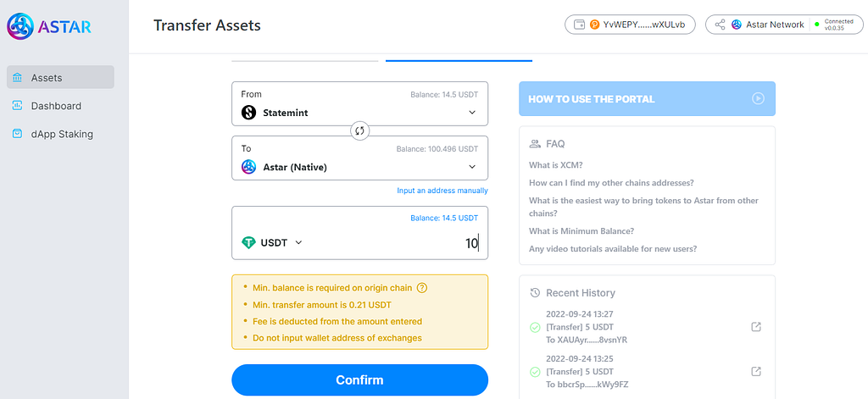The height and width of the screenshot is (399, 868).
Task: Click the Recent History heading
Action: (x=580, y=293)
